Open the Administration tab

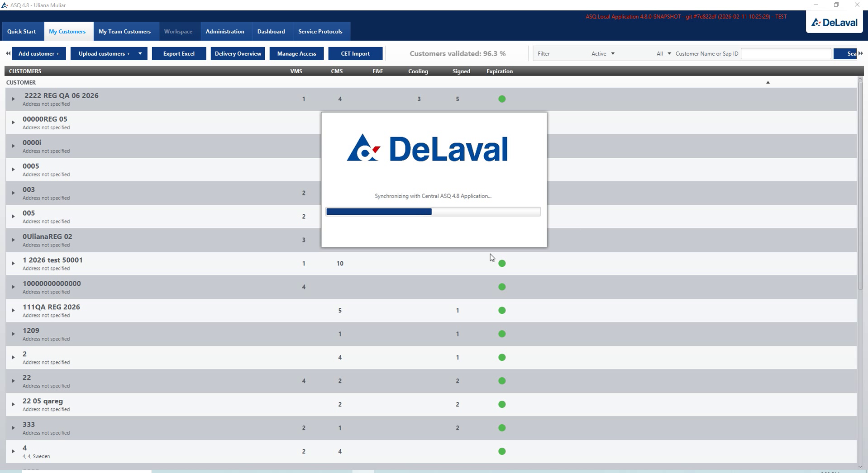(x=225, y=32)
